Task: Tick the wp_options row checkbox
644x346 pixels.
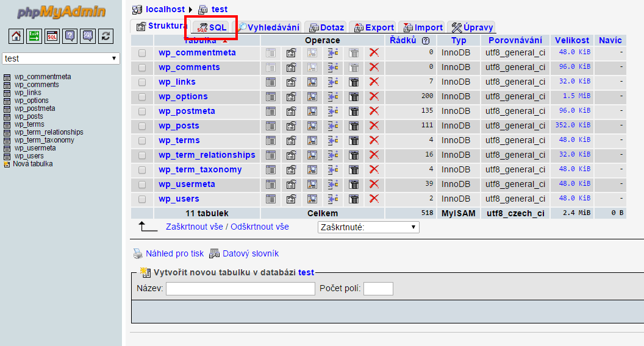Action: tap(142, 97)
